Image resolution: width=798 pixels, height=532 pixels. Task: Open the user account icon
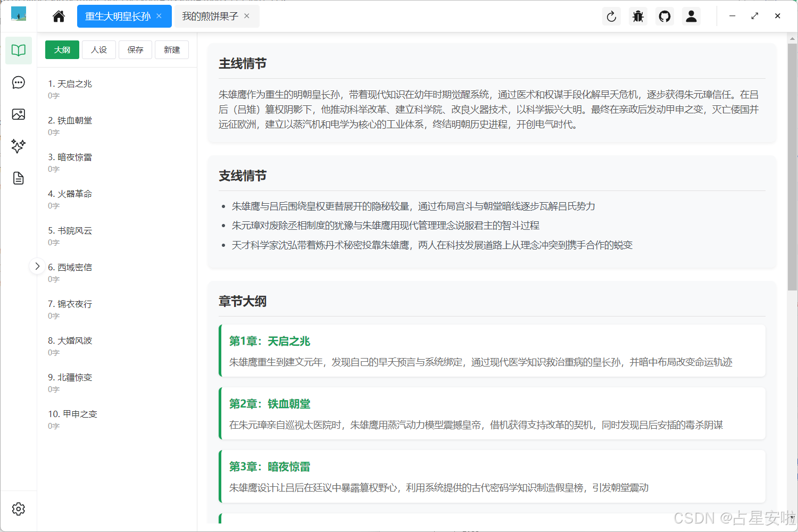click(692, 16)
